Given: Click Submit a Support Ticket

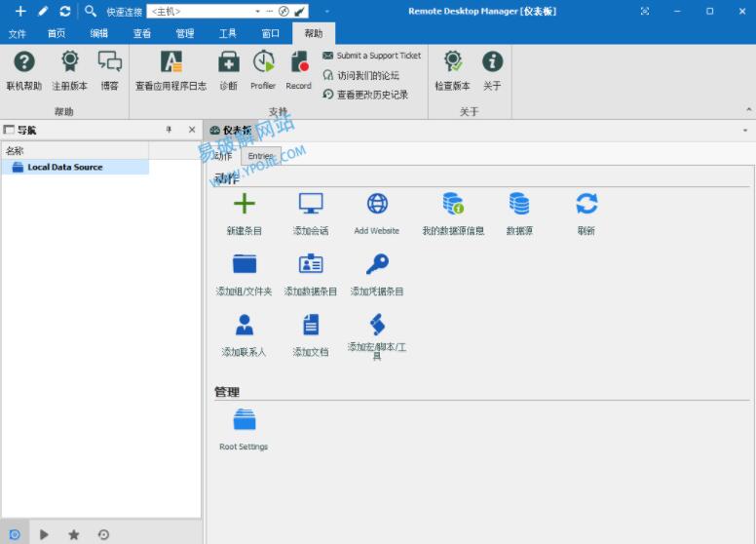Looking at the screenshot, I should tap(372, 56).
